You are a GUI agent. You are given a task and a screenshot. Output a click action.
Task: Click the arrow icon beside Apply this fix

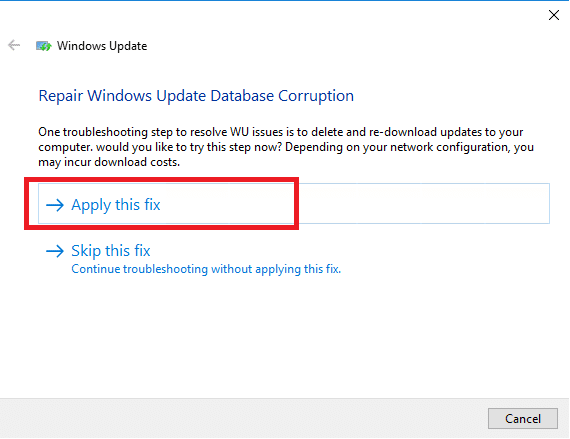(55, 205)
